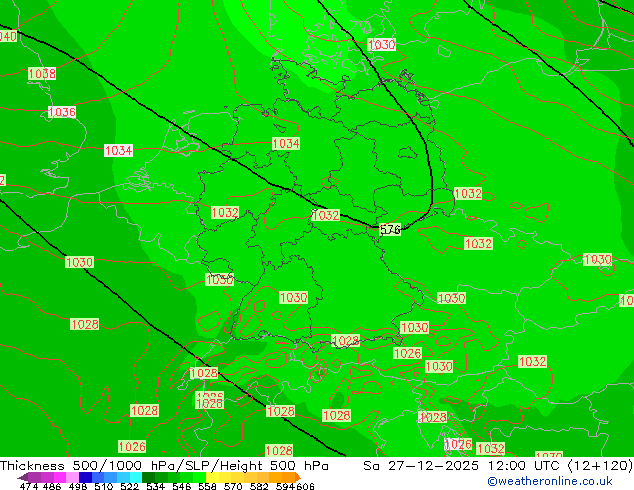Click the bright yellow legend swatch
This screenshot has width=634, height=490.
coord(212,477)
